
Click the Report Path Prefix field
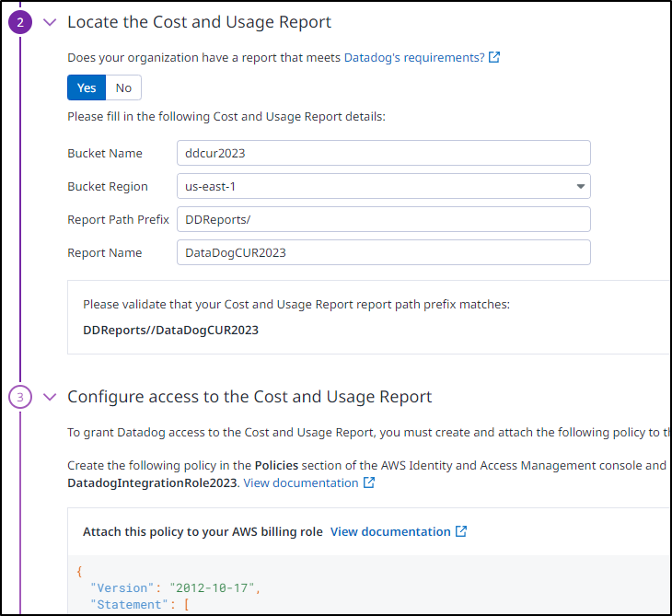pyautogui.click(x=384, y=219)
